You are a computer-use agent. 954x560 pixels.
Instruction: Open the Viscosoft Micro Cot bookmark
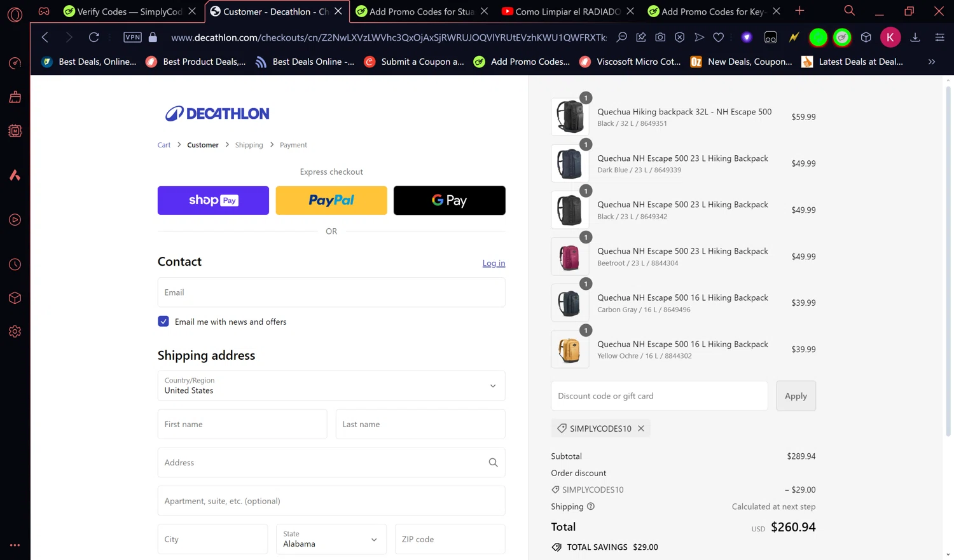tap(630, 62)
